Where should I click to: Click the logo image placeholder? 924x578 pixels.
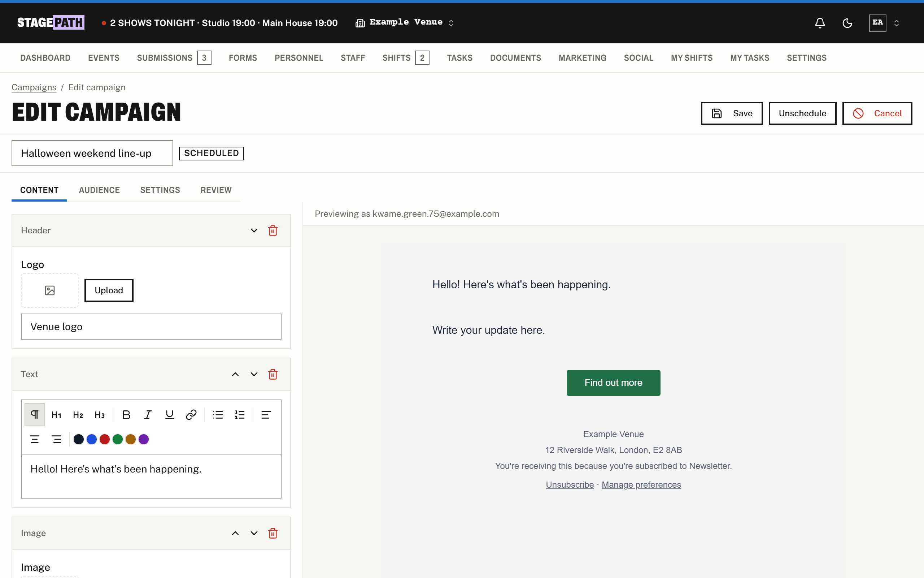pyautogui.click(x=50, y=290)
